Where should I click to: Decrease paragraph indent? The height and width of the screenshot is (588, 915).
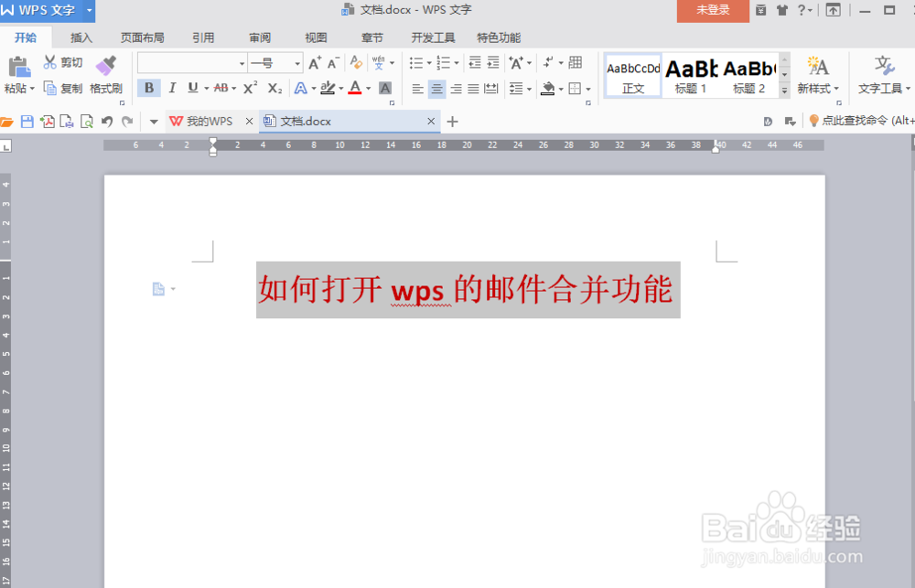pyautogui.click(x=475, y=62)
